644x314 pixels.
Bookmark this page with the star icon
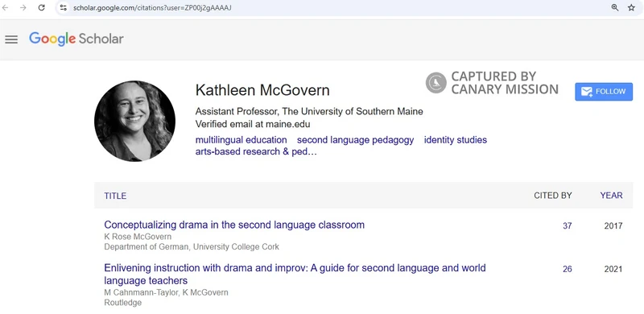[x=631, y=7]
